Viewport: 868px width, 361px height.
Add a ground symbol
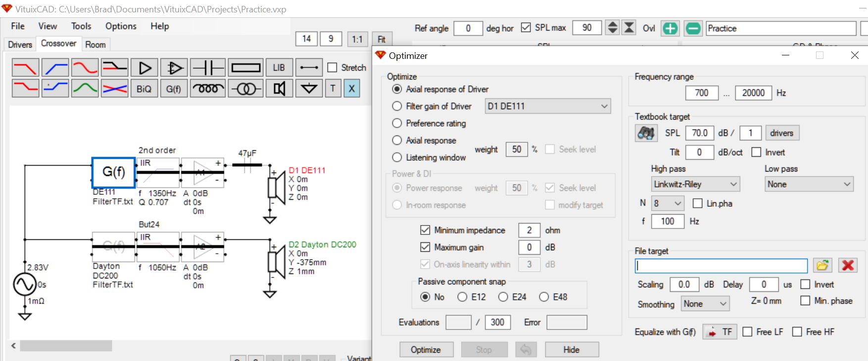[309, 89]
